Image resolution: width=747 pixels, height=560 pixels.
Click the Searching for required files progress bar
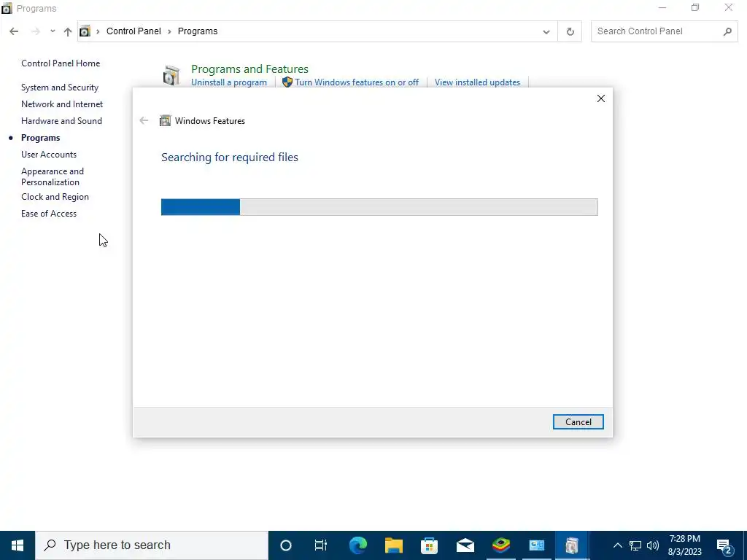coord(379,207)
